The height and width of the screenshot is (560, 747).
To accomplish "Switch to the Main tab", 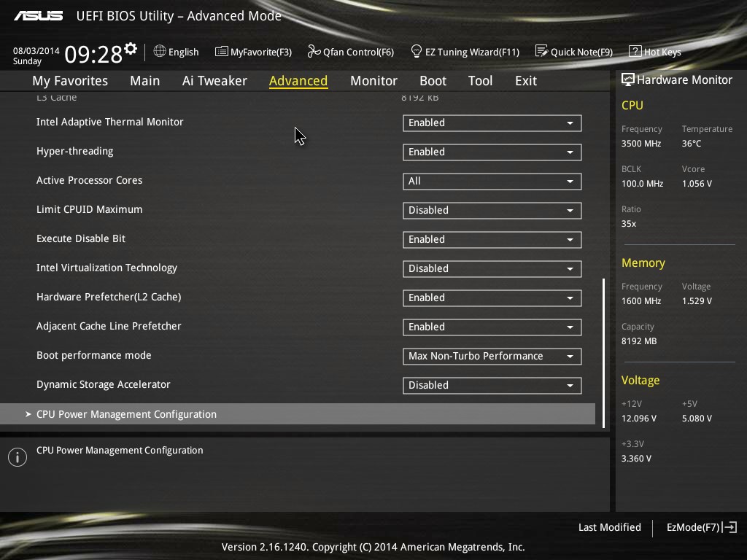I will point(145,81).
